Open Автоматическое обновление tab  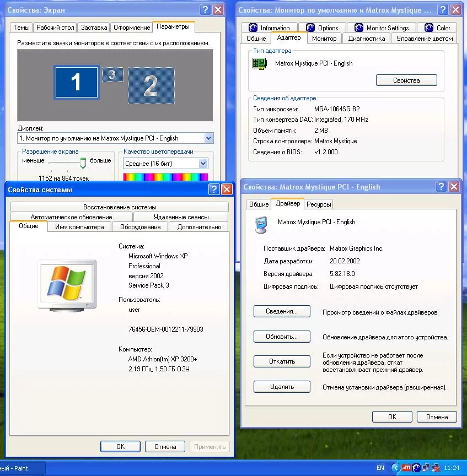tap(72, 217)
